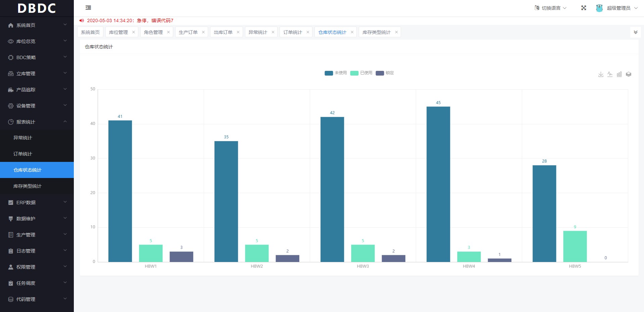This screenshot has height=312, width=644.
Task: Click the gopher user avatar
Action: [599, 8]
